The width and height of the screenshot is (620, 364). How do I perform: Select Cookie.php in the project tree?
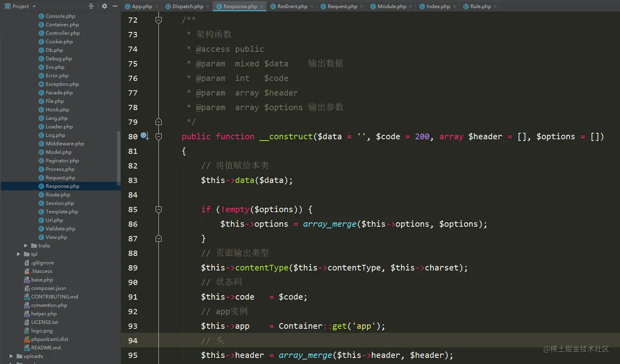(59, 42)
